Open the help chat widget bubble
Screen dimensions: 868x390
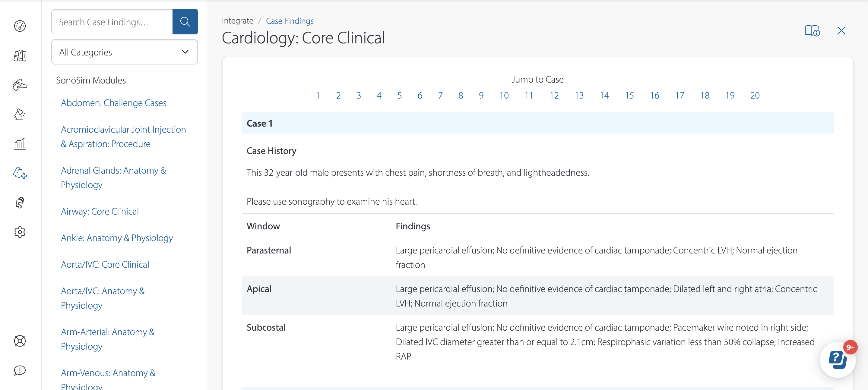click(x=837, y=360)
